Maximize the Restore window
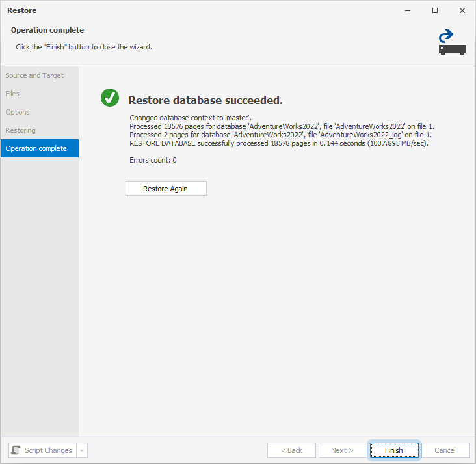The height and width of the screenshot is (464, 476). [435, 10]
